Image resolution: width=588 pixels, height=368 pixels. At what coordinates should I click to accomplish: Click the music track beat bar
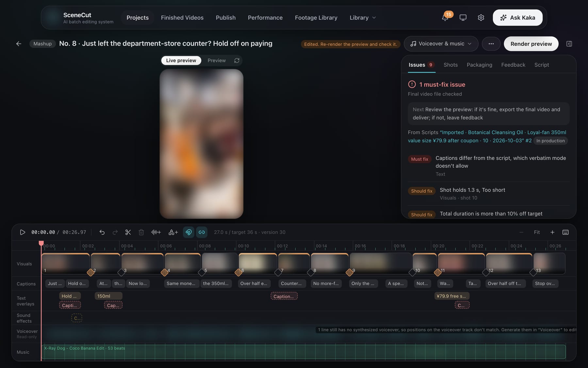tap(303, 352)
